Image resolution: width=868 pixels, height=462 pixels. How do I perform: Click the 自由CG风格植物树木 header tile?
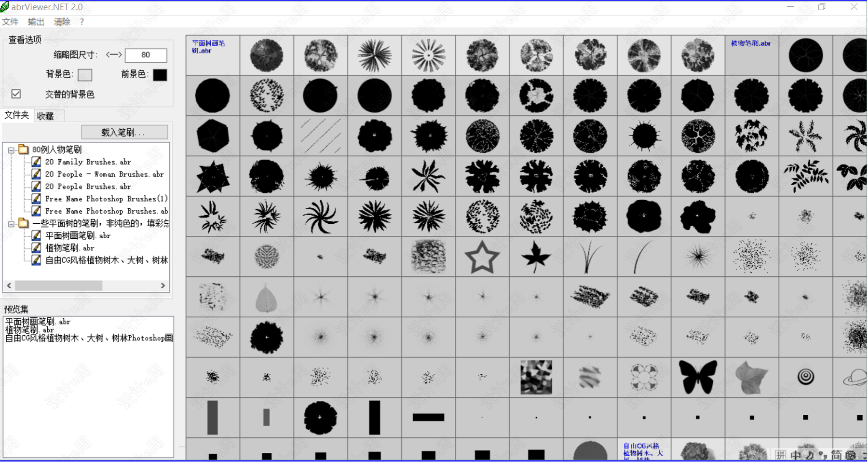[x=644, y=449]
